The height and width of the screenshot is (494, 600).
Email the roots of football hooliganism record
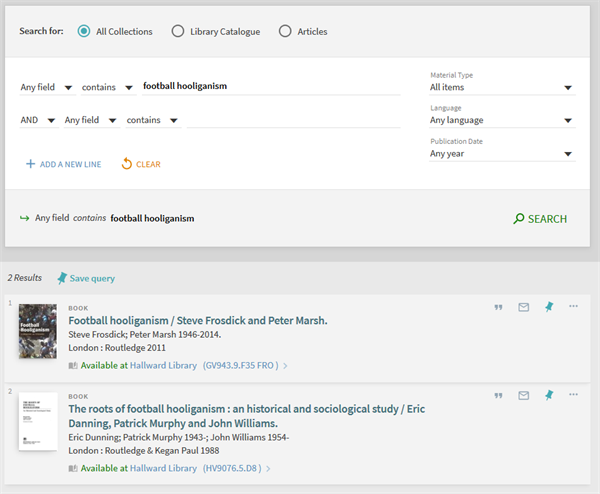tap(523, 395)
